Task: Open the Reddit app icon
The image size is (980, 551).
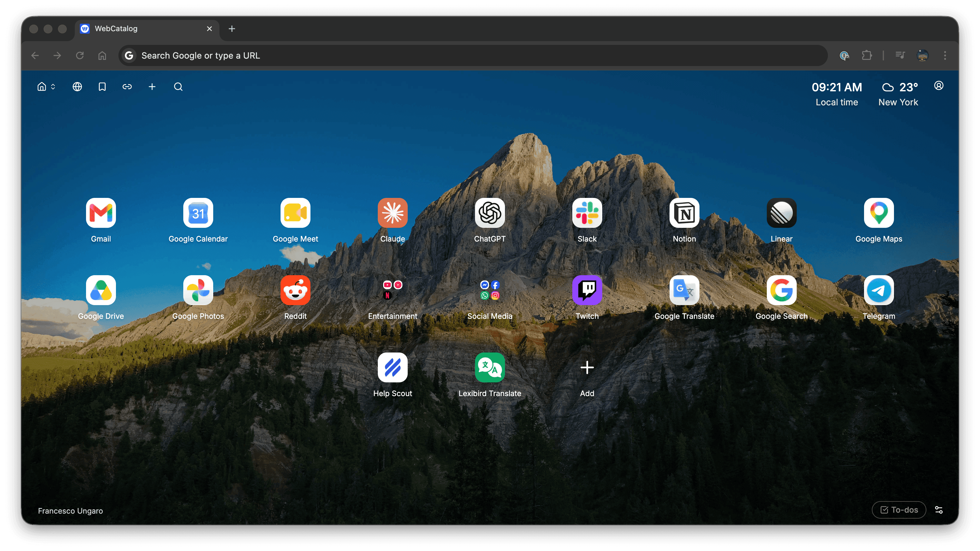Action: coord(295,290)
